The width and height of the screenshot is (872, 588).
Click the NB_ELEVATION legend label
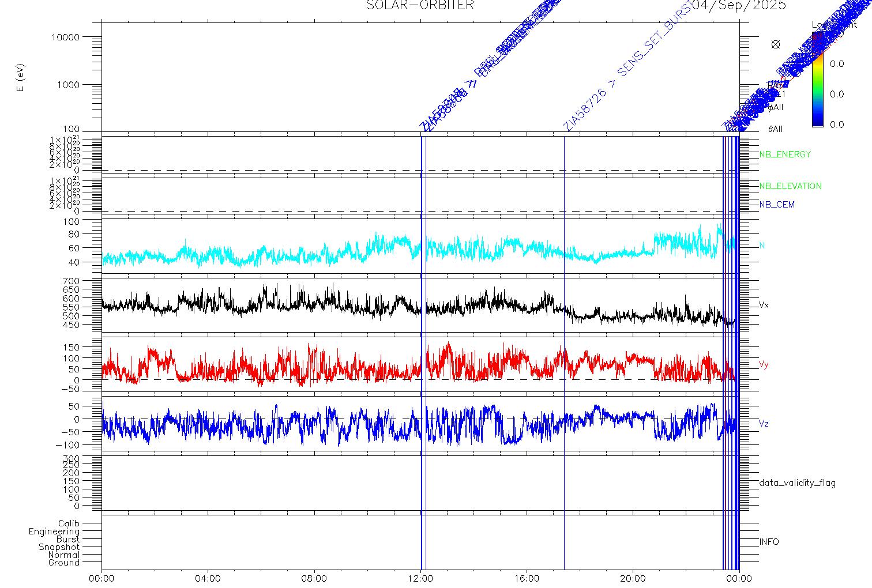coord(790,186)
